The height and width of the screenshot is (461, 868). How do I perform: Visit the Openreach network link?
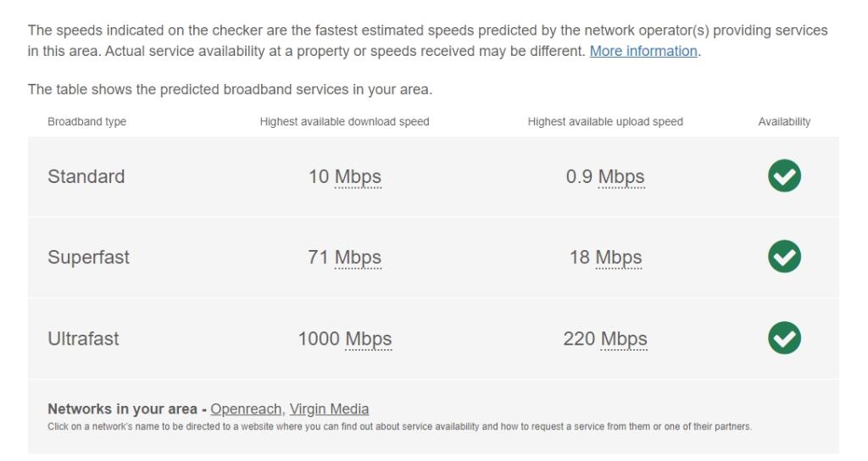tap(246, 408)
